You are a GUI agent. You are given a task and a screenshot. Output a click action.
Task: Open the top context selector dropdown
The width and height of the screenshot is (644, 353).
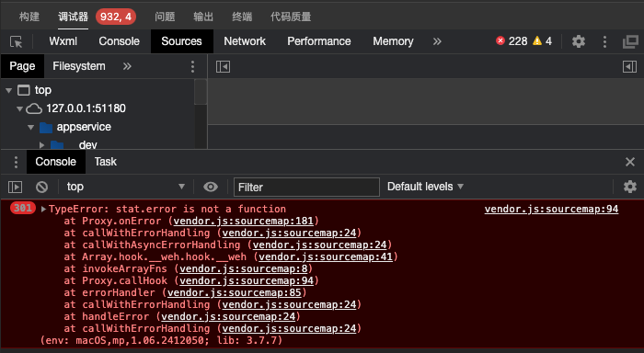click(x=125, y=187)
